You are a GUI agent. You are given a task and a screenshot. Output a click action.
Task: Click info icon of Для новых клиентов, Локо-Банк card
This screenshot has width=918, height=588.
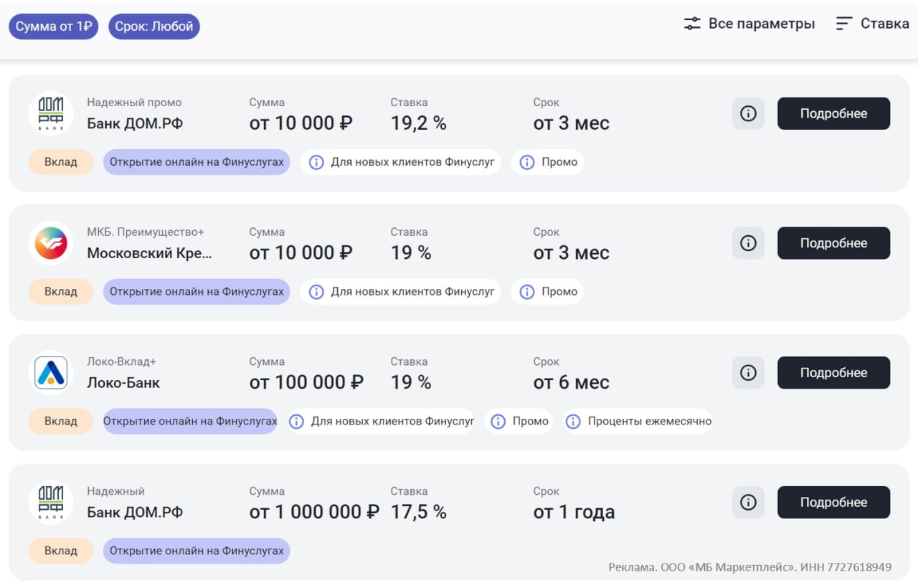[296, 422]
